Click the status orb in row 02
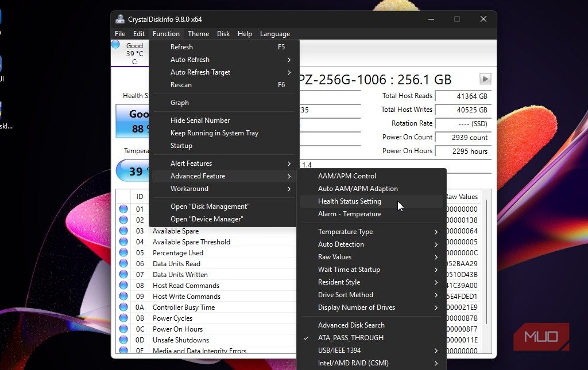Viewport: 588px width, 370px height. click(123, 220)
